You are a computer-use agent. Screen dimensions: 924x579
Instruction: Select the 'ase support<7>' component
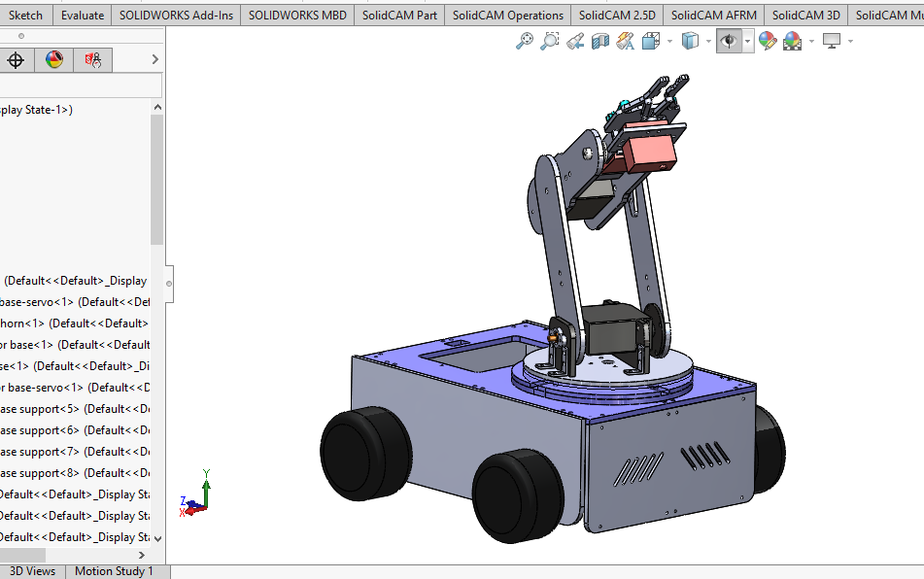[x=75, y=452]
